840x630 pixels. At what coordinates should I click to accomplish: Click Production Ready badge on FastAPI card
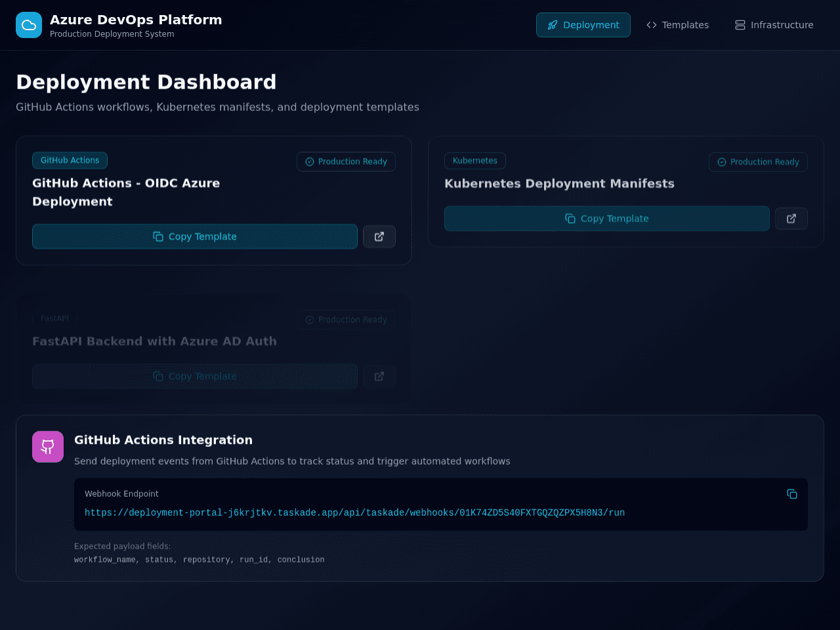coord(346,320)
